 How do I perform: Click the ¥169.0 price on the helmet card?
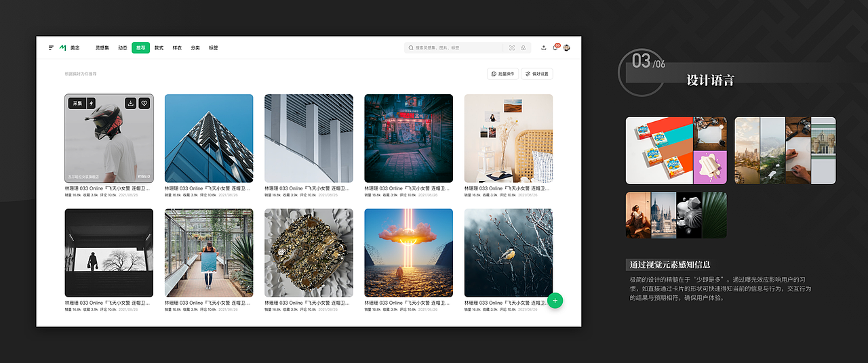pyautogui.click(x=143, y=177)
